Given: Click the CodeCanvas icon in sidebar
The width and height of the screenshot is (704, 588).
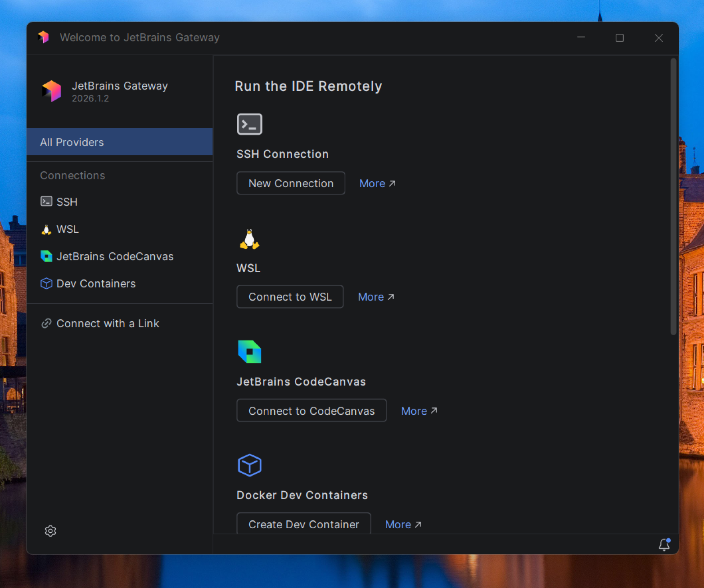Looking at the screenshot, I should coord(46,256).
